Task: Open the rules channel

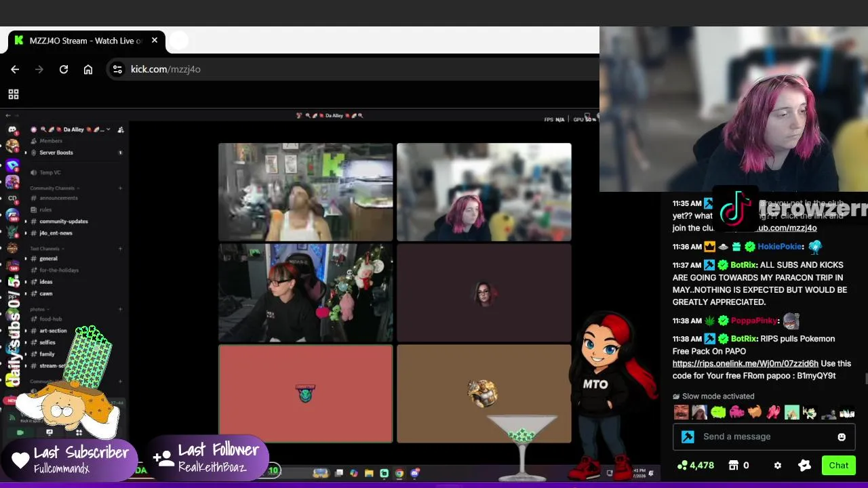Action: [x=45, y=209]
